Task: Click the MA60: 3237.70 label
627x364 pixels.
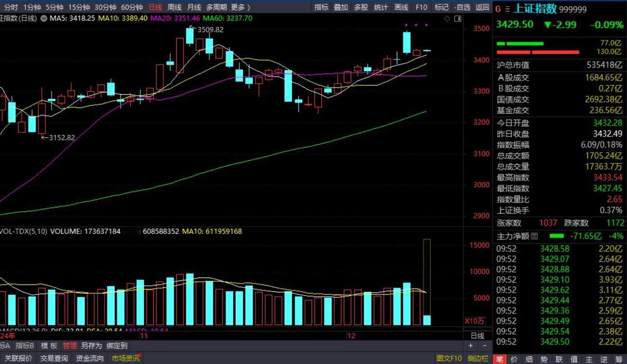Action: tap(228, 18)
